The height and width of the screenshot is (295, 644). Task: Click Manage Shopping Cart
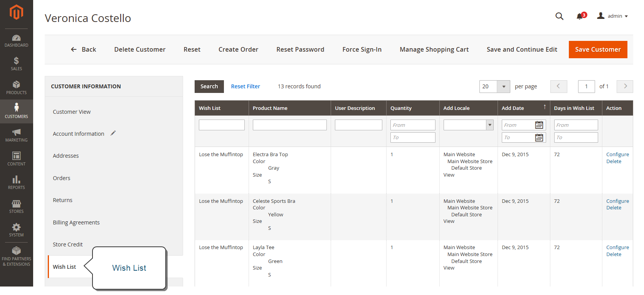pos(434,49)
